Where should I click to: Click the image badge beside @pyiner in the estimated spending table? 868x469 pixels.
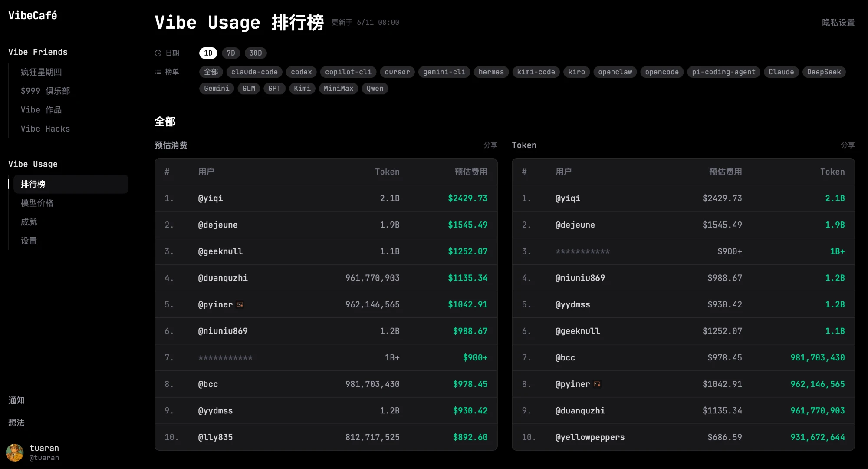point(240,304)
